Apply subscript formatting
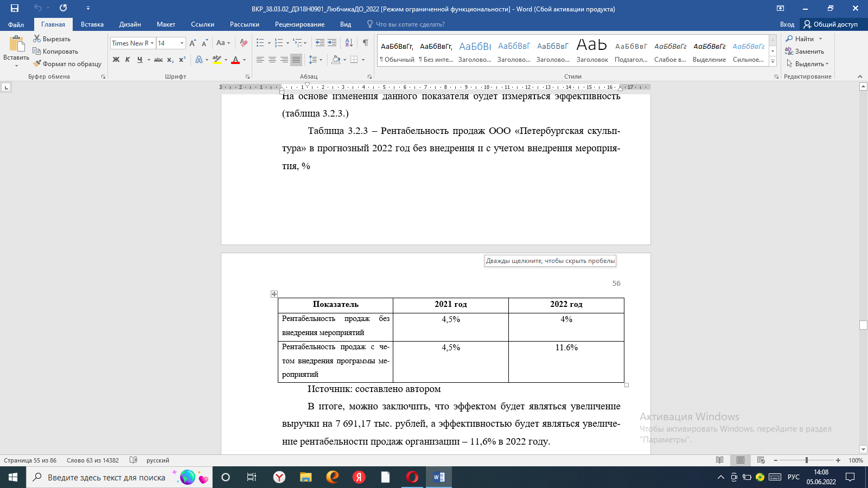 170,60
